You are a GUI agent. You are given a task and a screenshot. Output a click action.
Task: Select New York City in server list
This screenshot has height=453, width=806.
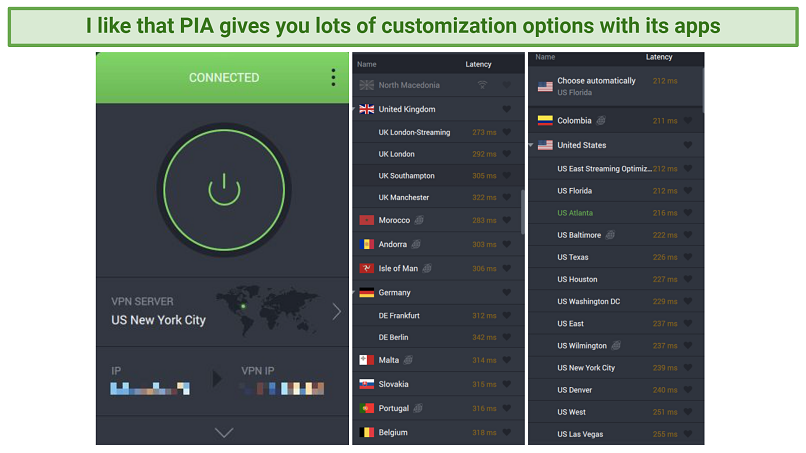pyautogui.click(x=616, y=368)
